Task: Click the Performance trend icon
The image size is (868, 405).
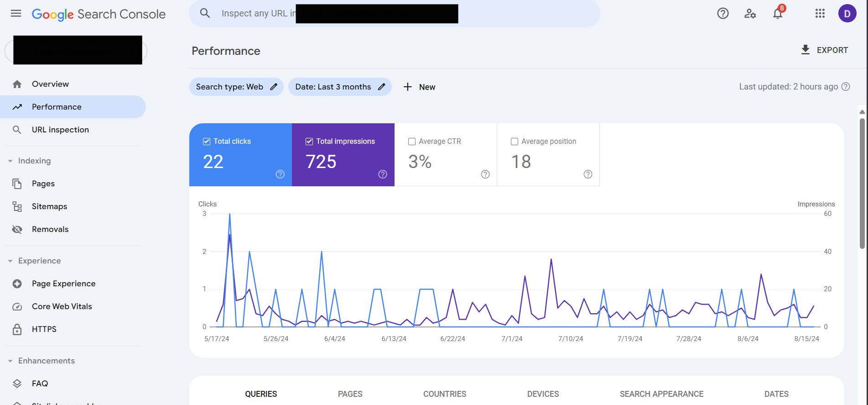Action: pos(17,107)
